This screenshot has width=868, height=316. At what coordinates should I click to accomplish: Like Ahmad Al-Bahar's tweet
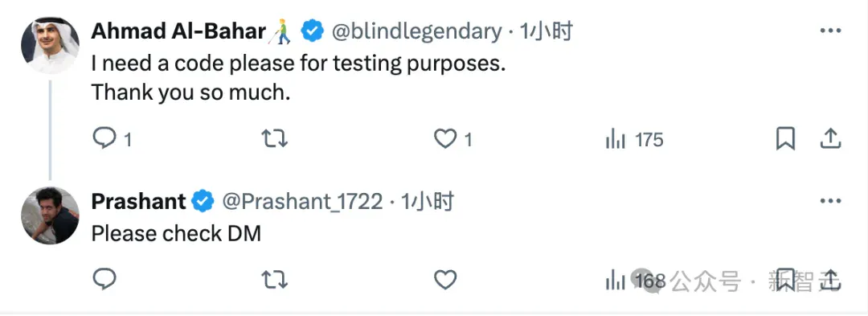[445, 138]
